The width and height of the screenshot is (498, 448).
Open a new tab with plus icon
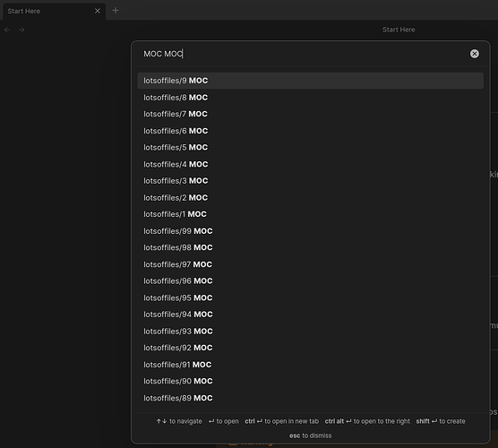(x=116, y=11)
